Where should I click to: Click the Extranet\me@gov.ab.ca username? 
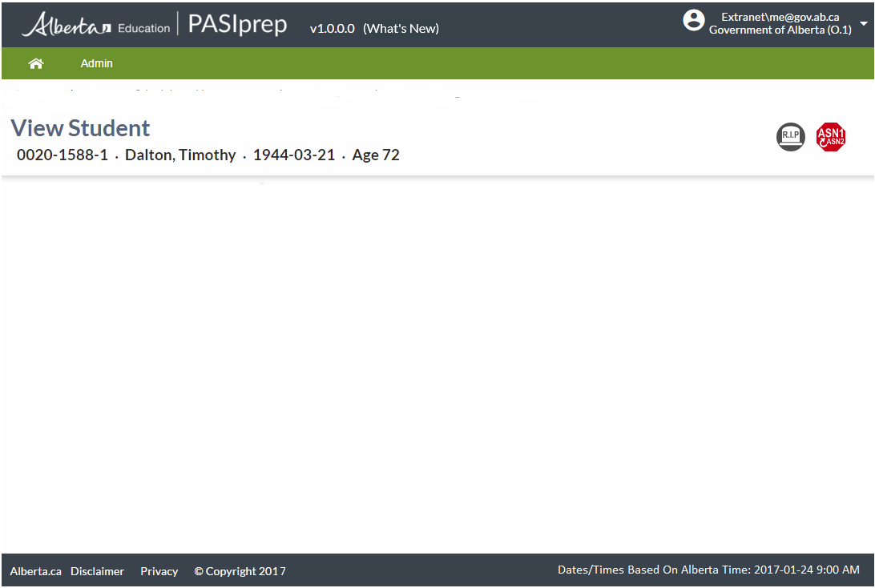click(x=780, y=17)
